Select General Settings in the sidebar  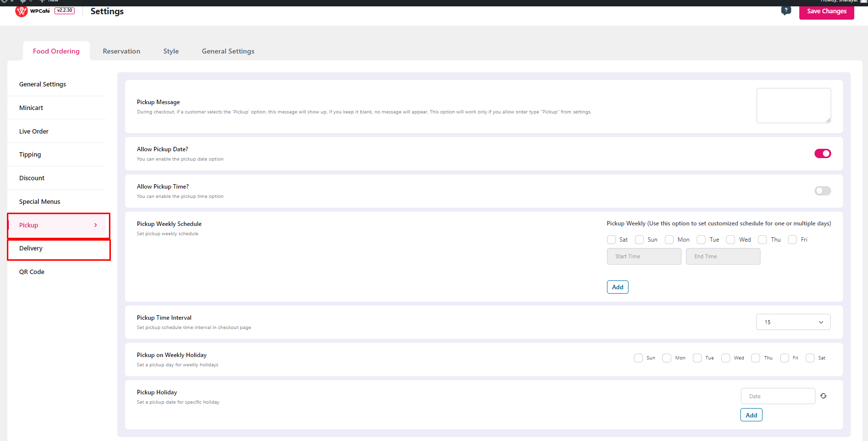coord(57,84)
